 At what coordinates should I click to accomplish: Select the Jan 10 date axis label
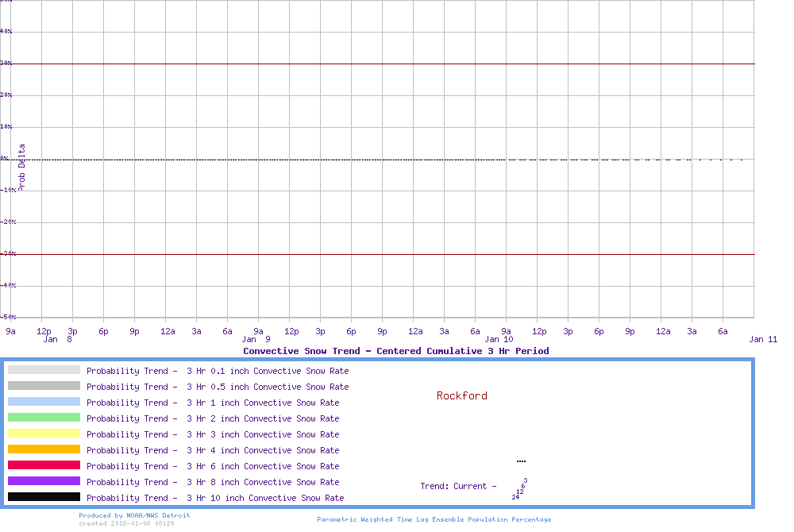[x=499, y=339]
